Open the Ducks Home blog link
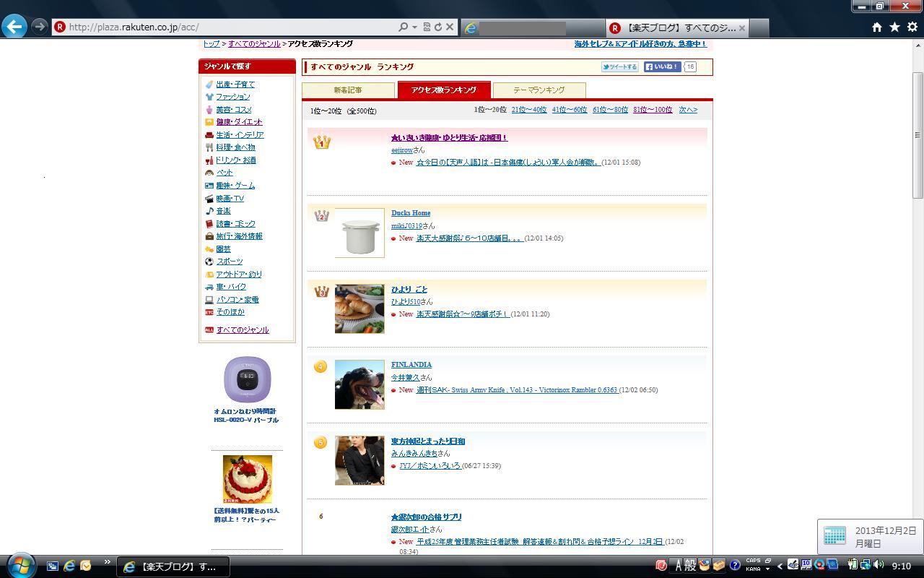The height and width of the screenshot is (578, 924). click(x=411, y=213)
